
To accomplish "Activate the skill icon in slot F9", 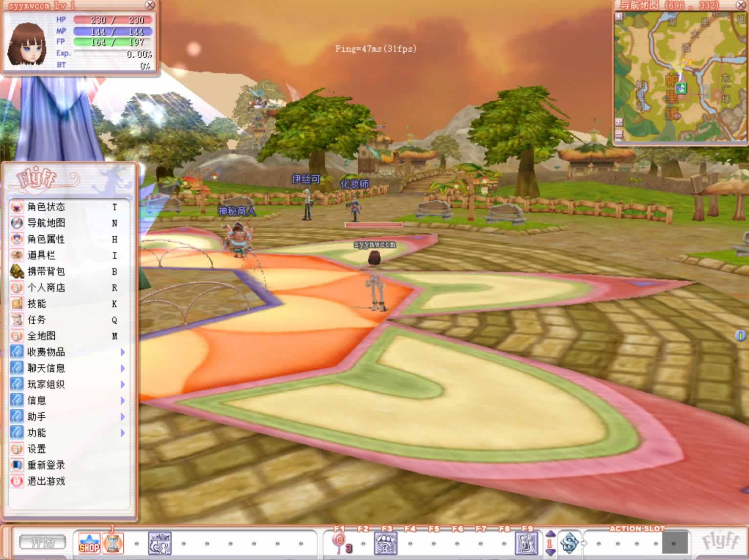I will pyautogui.click(x=527, y=543).
